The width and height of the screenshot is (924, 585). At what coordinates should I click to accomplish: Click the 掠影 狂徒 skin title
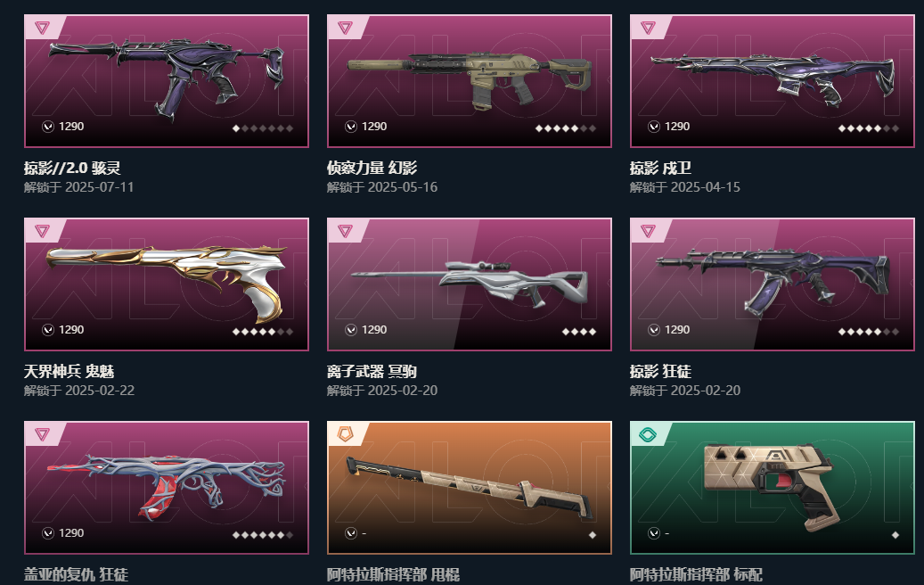pyautogui.click(x=660, y=372)
